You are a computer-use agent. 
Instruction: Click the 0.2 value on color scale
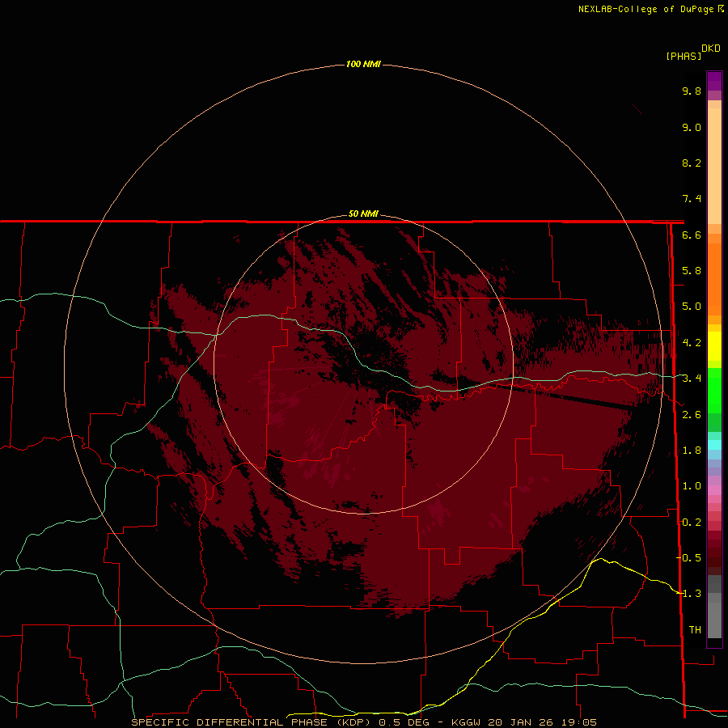coord(692,523)
